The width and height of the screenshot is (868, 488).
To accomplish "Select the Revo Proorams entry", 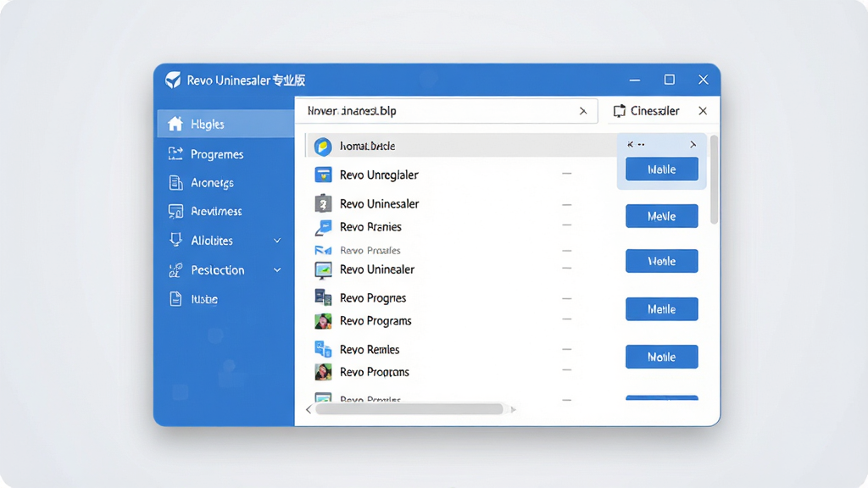I will click(374, 373).
